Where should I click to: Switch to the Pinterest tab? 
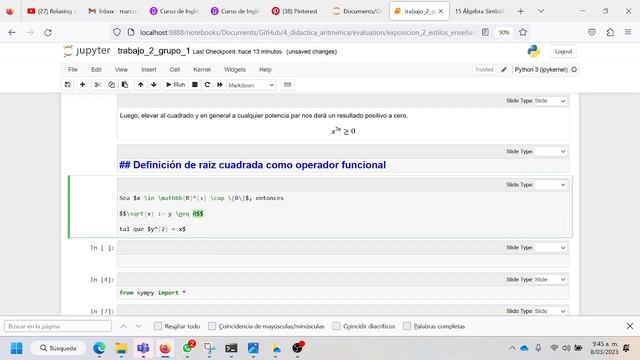[295, 11]
